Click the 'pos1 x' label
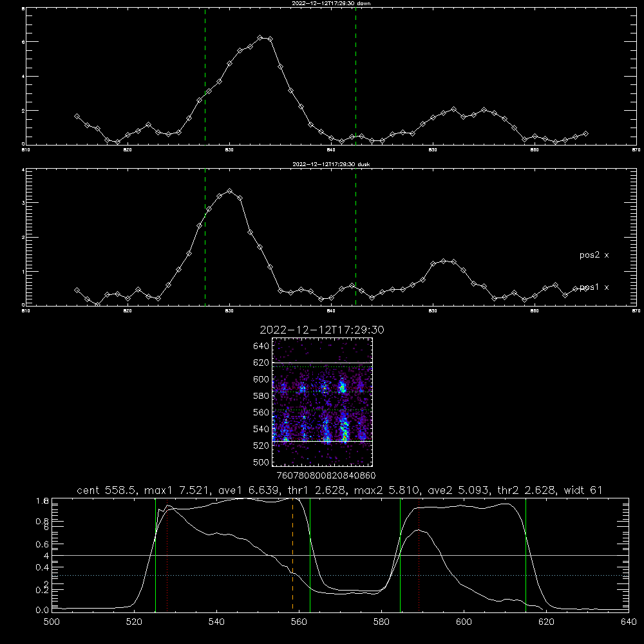Viewport: 644px width, 644px height. (x=594, y=287)
